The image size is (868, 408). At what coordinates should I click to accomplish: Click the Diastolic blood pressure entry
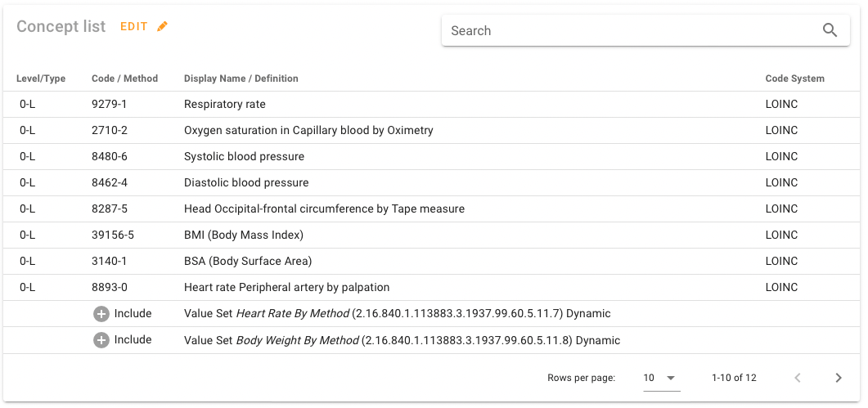pos(246,183)
